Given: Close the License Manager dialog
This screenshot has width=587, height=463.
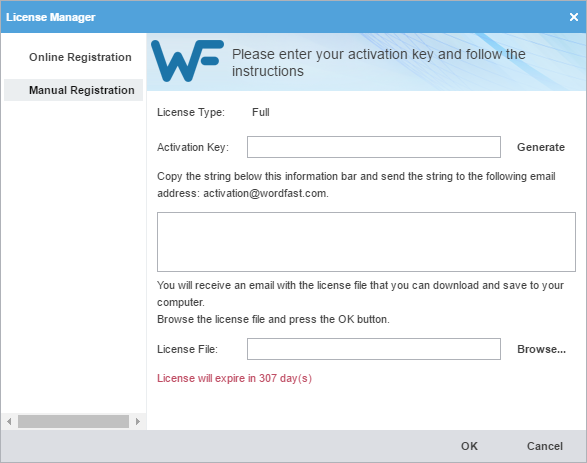Looking at the screenshot, I should point(574,17).
